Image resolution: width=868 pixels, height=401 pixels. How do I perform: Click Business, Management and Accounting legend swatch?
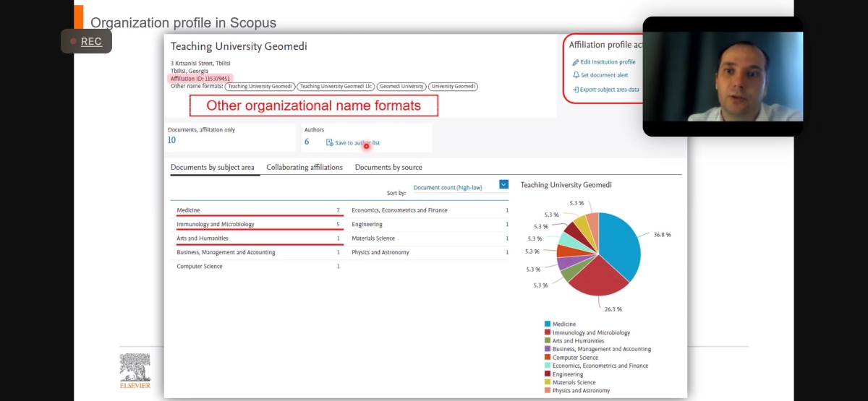548,349
